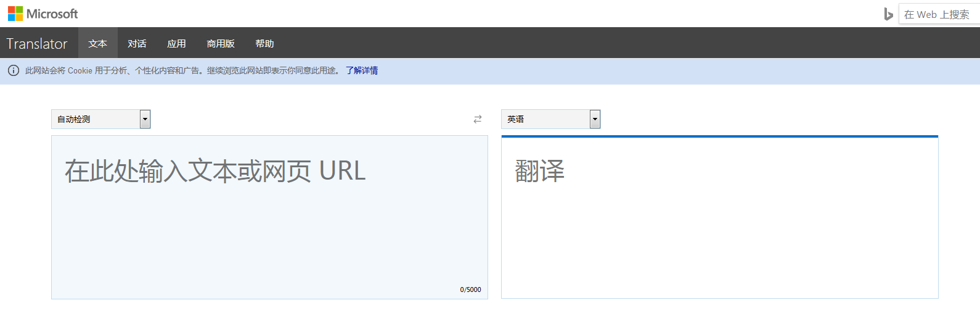Click the 翻译 output panel
The height and width of the screenshot is (321, 980).
720,217
